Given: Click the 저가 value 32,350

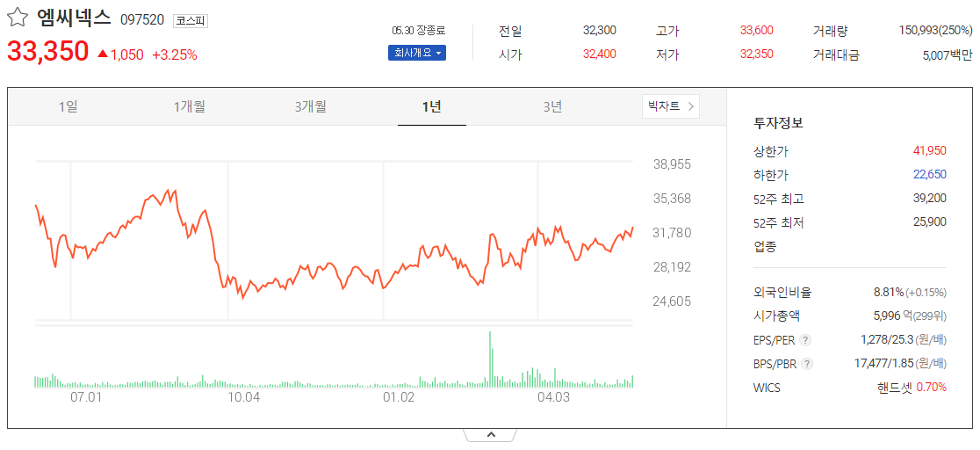Looking at the screenshot, I should [756, 54].
